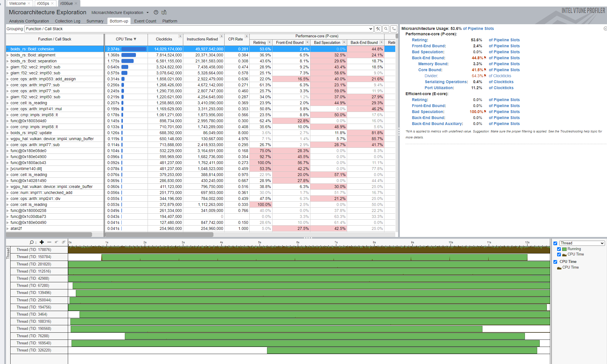Click the timeline zoom magnifier icon
This screenshot has height=364, width=607.
pos(31,242)
